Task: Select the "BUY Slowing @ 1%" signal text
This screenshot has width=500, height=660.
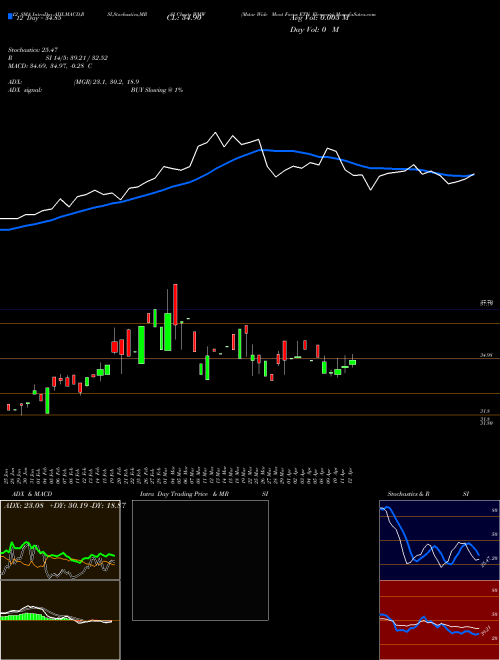Action: point(157,90)
